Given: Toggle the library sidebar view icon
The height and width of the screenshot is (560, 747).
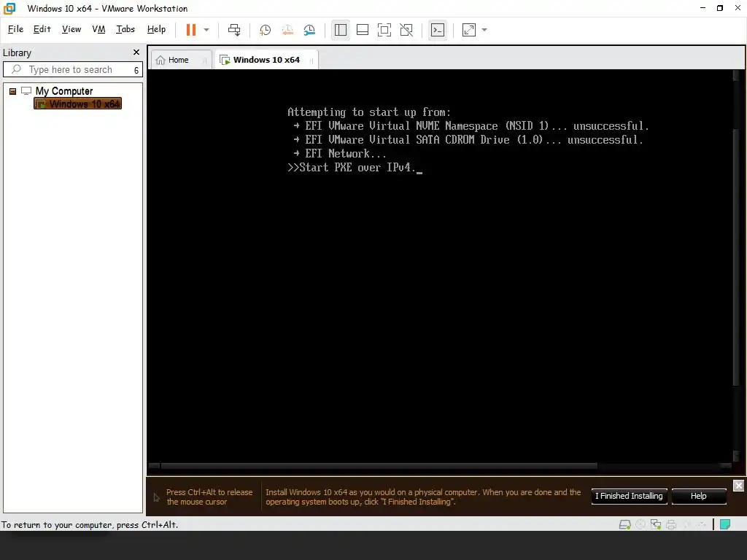Looking at the screenshot, I should [x=340, y=30].
